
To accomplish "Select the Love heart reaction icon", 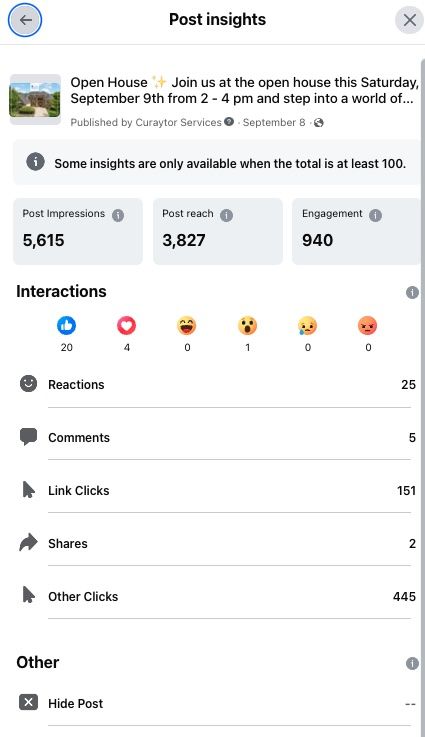I will [126, 325].
